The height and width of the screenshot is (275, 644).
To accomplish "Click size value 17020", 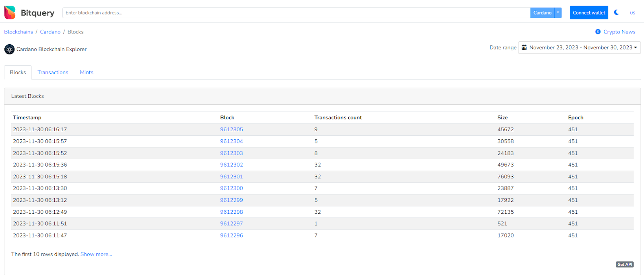I will click(506, 235).
